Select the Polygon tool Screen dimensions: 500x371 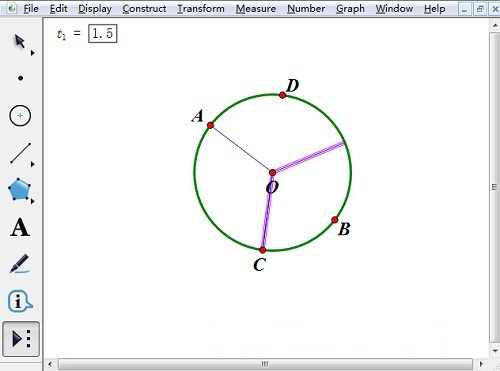click(x=19, y=189)
